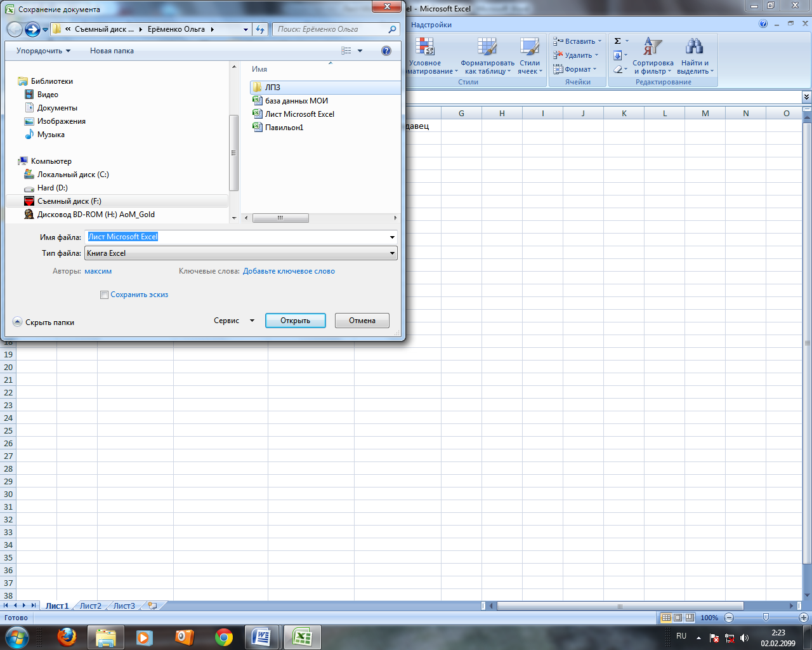The image size is (812, 650).
Task: Click the zoom slider handle in Excel
Action: [x=766, y=618]
